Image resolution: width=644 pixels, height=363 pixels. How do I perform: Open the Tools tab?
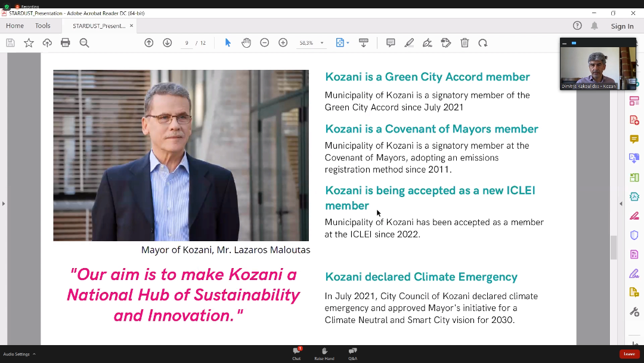click(x=42, y=26)
